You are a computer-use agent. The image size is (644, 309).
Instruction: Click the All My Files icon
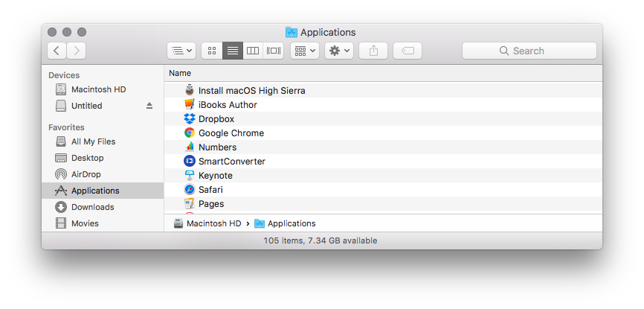61,141
